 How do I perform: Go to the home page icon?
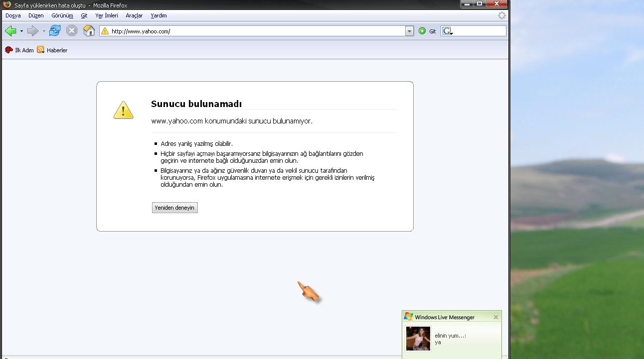click(x=89, y=31)
